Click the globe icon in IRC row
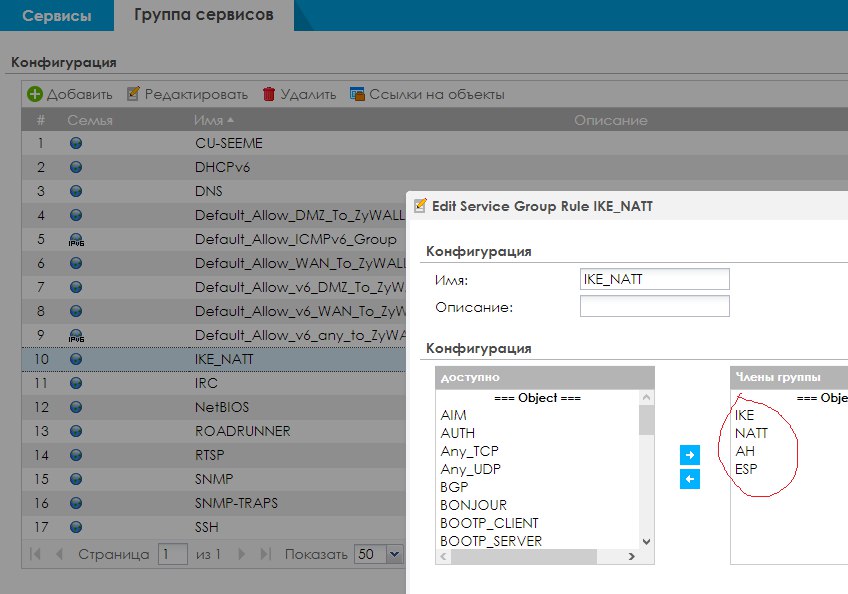848x594 pixels. tap(76, 383)
